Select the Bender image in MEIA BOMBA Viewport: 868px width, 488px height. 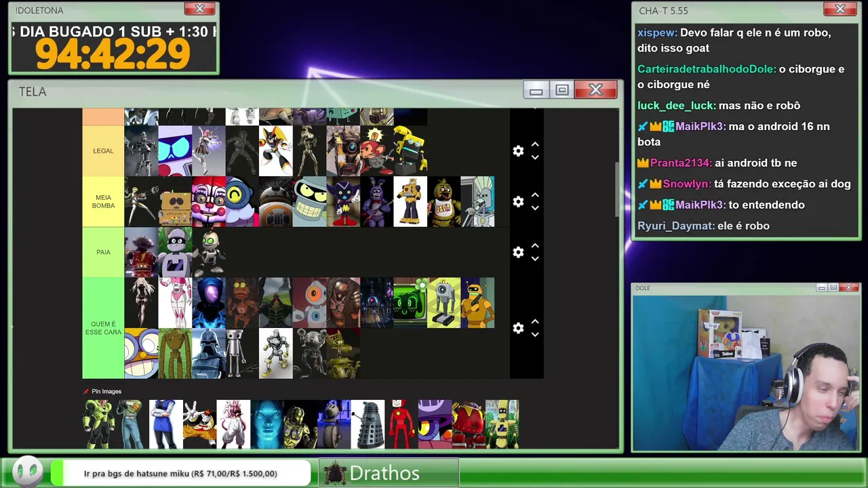point(310,201)
